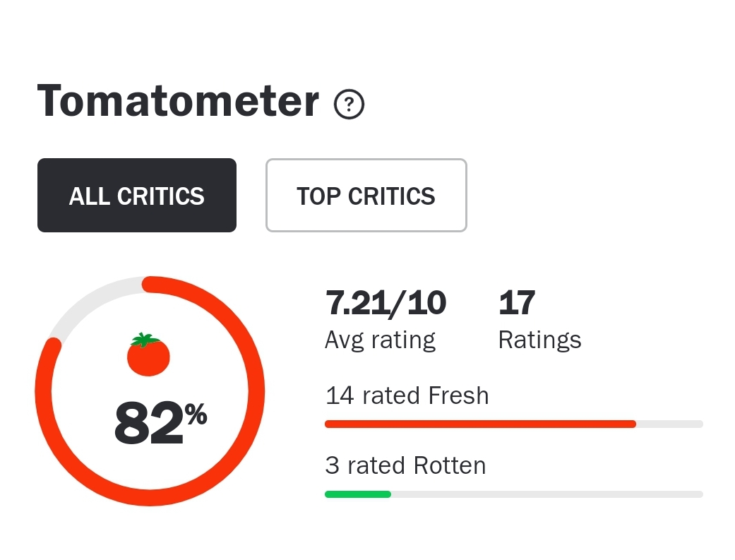Select the ALL CRITICS tab

tap(137, 196)
